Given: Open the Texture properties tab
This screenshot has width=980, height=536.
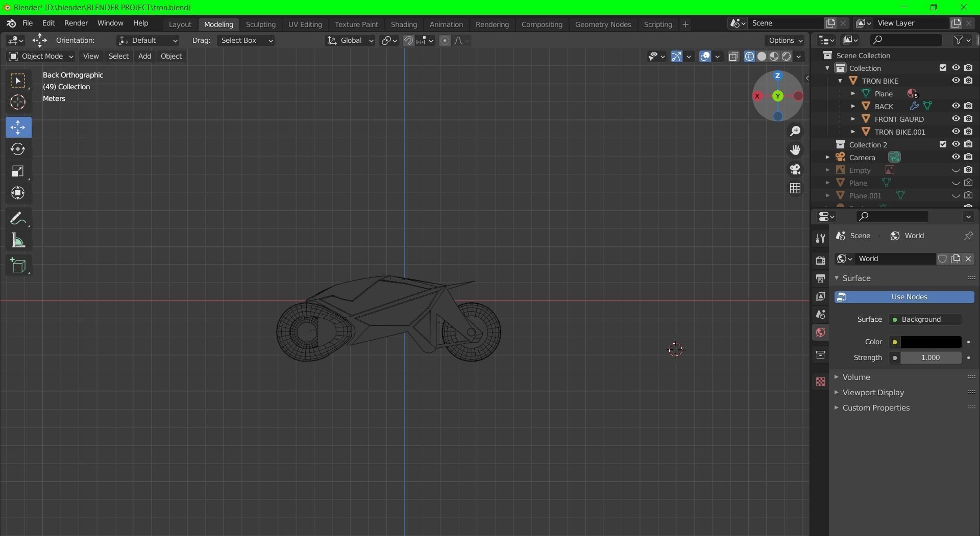Looking at the screenshot, I should tap(820, 381).
